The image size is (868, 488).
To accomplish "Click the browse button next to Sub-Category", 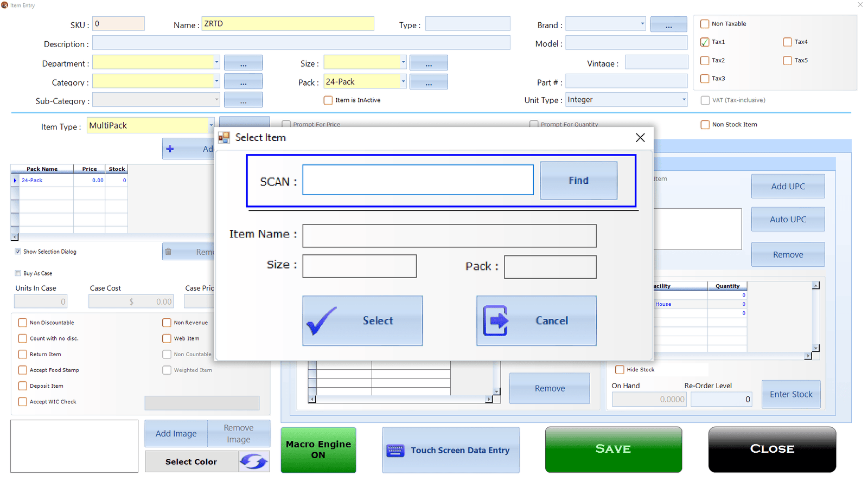I will [243, 100].
